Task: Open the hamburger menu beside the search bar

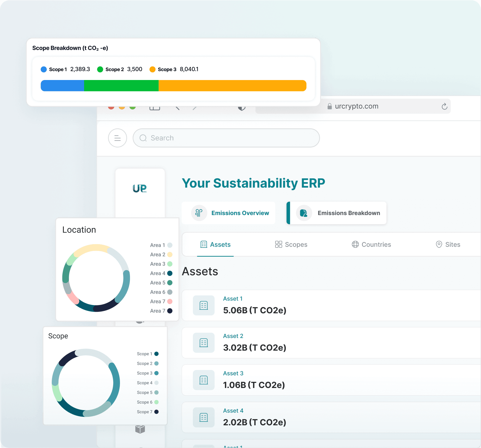Action: pyautogui.click(x=117, y=138)
